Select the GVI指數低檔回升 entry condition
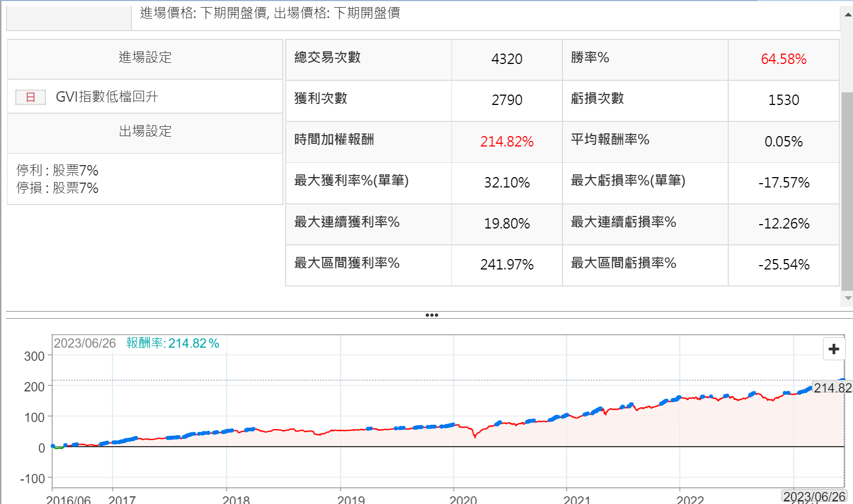Screen dimensions: 853x504 tap(107, 97)
